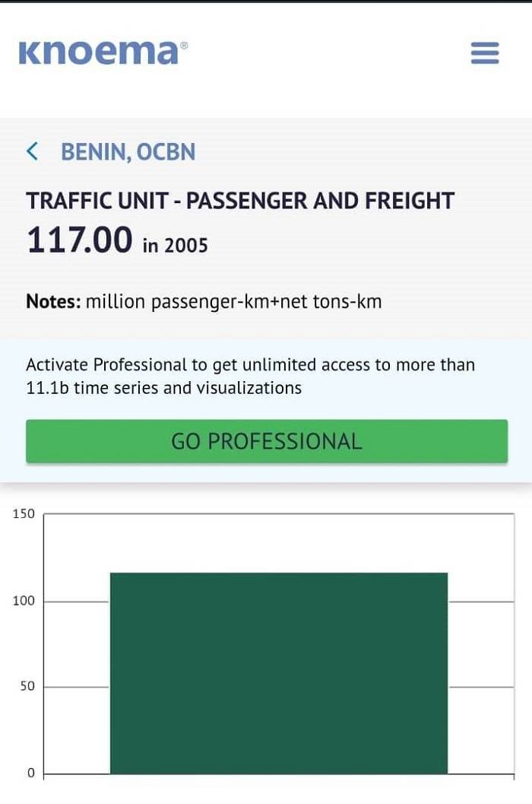Click the bold "Notes:" label

pos(53,302)
